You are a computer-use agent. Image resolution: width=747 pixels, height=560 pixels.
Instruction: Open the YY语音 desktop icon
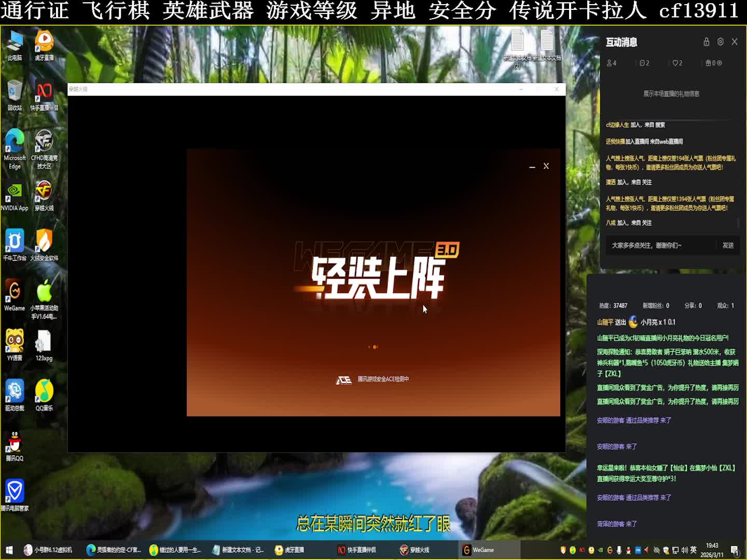point(15,344)
